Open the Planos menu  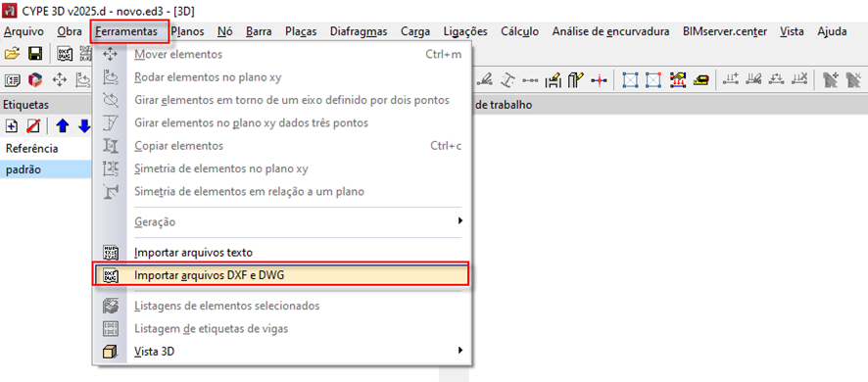[187, 31]
